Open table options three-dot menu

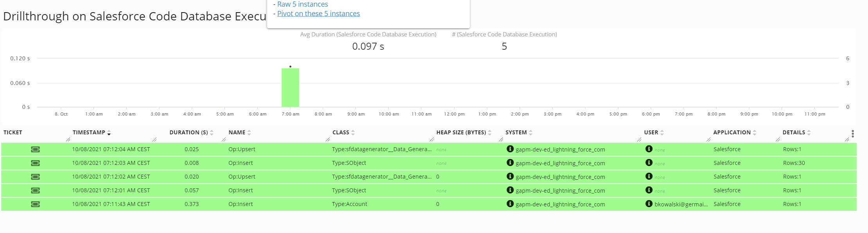point(852,134)
